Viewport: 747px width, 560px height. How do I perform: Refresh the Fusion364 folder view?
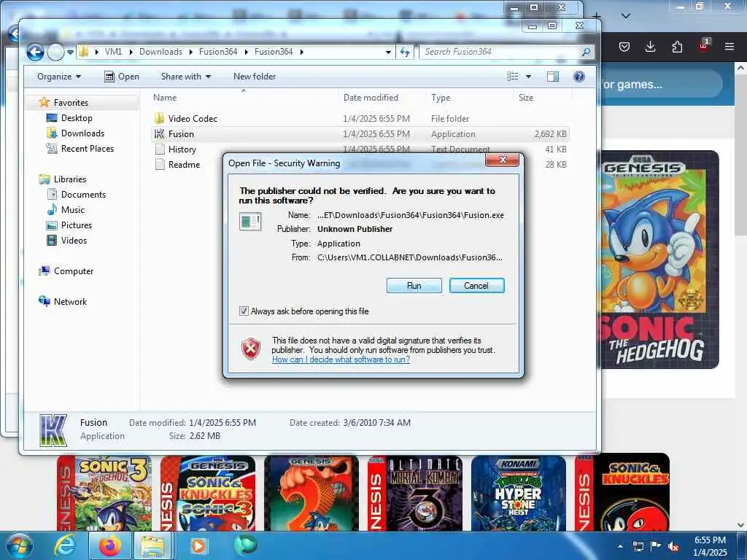click(404, 52)
